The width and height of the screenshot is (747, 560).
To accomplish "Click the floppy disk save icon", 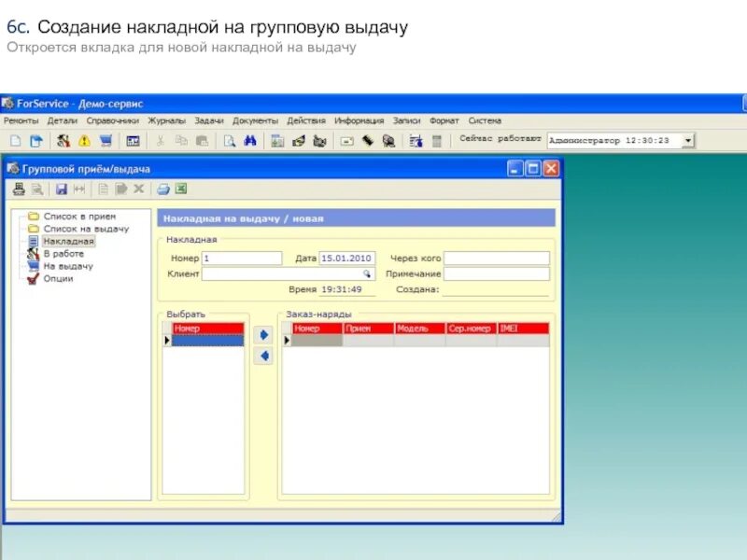I will (62, 189).
